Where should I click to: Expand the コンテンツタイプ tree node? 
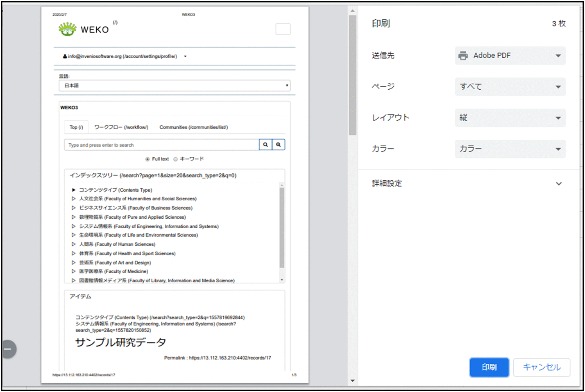(x=74, y=190)
